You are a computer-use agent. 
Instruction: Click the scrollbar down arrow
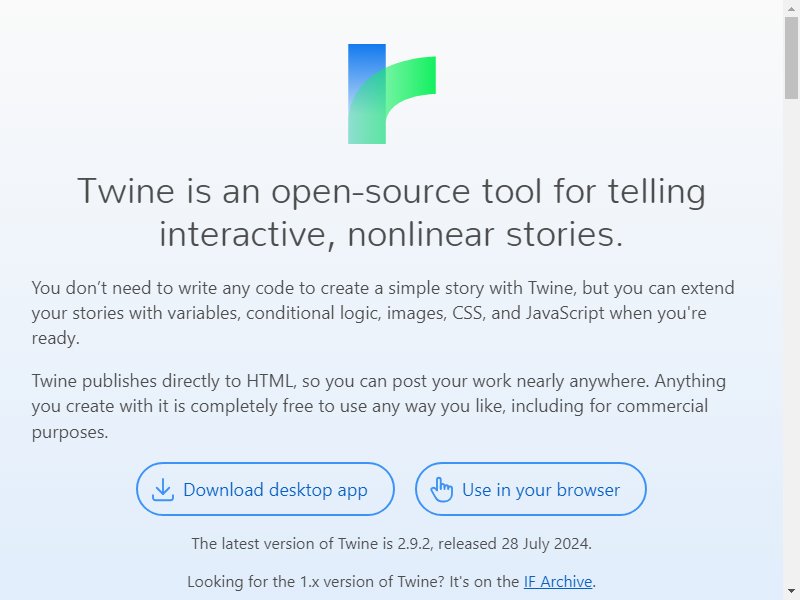pyautogui.click(x=792, y=592)
